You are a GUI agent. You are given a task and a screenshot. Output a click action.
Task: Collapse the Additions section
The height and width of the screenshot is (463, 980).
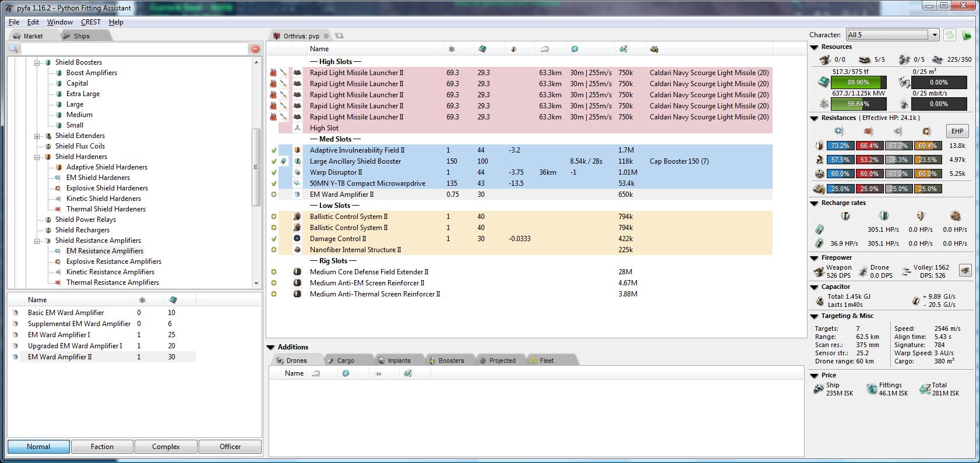(x=270, y=347)
